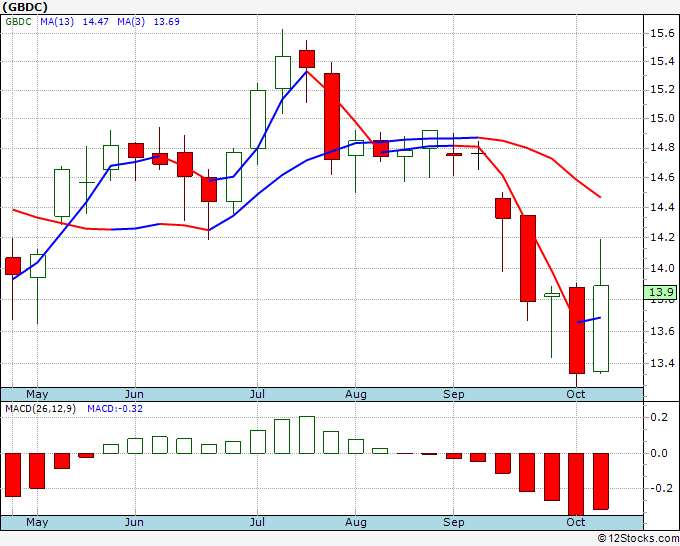Screen dimensions: 680x546
Task: Click the 13.69 moving average value
Action: tap(167, 22)
